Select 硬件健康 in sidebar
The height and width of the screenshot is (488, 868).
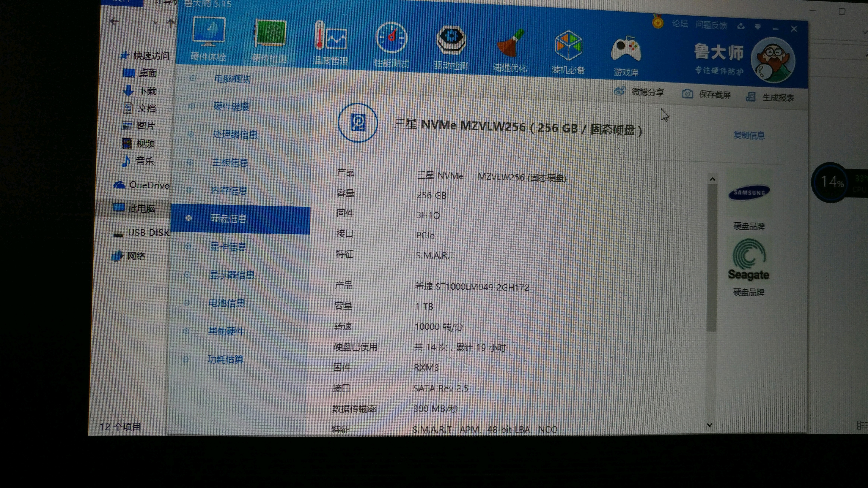(231, 107)
